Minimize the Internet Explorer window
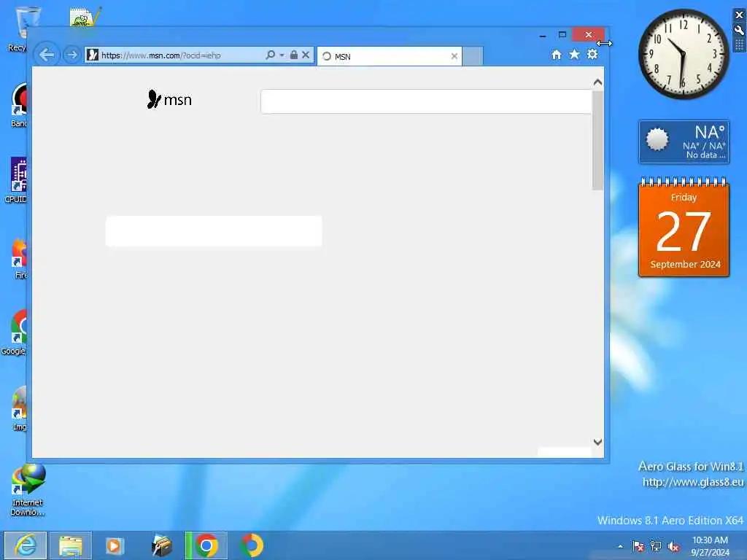747x560 pixels. 543,35
